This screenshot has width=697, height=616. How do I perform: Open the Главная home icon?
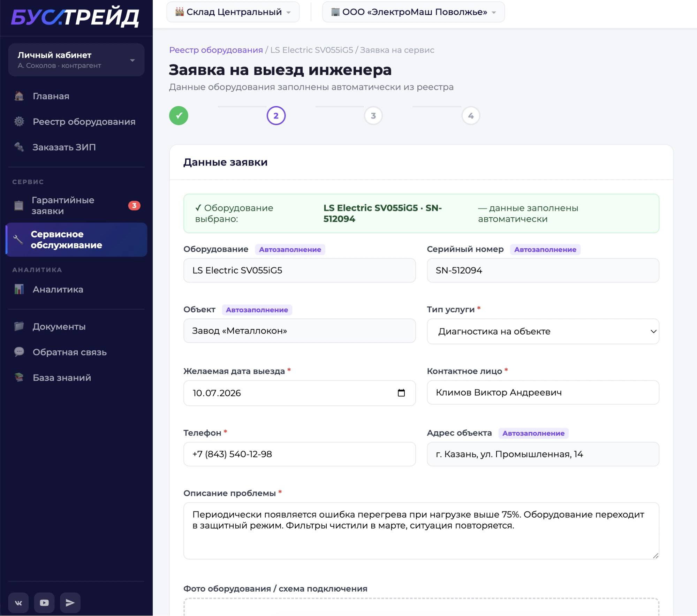19,96
